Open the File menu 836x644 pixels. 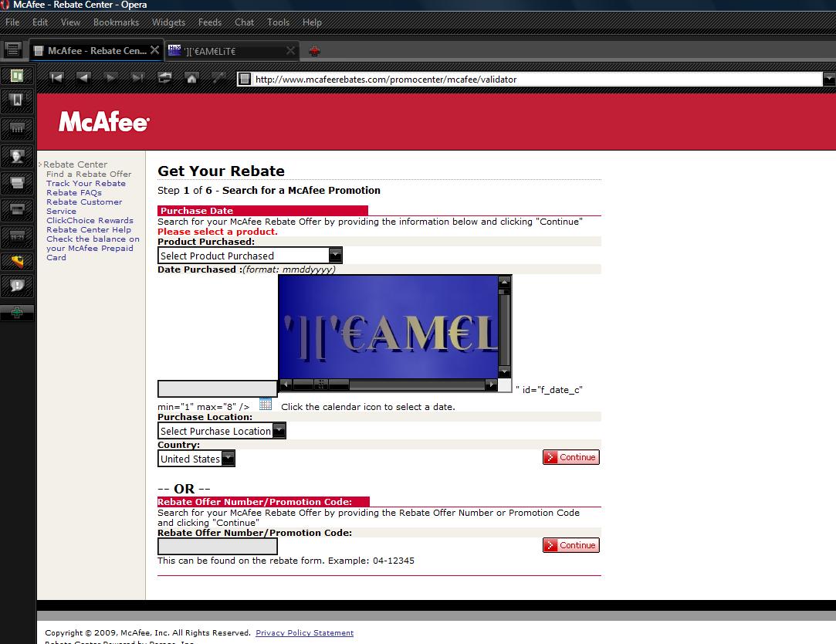pos(12,22)
